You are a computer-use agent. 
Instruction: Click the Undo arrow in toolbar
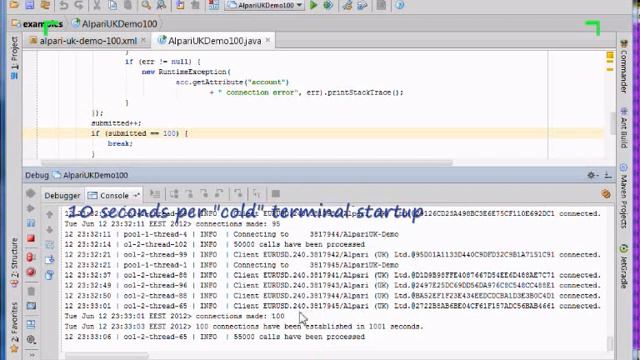tap(64, 5)
